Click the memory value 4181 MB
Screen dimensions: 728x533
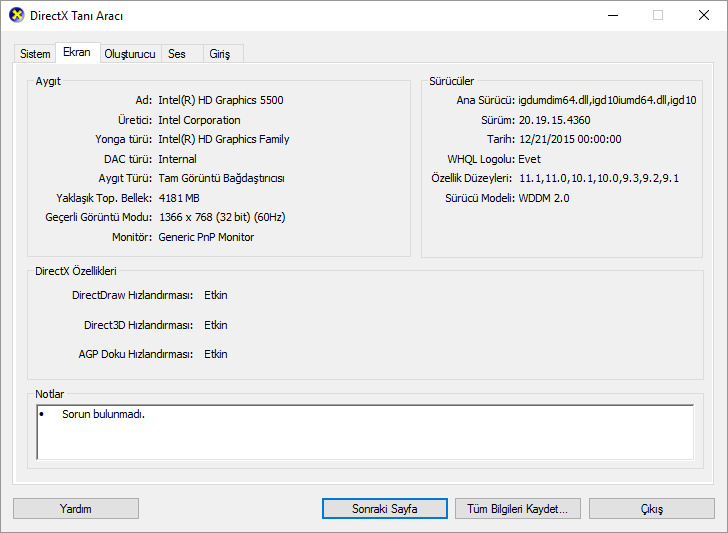pos(179,198)
